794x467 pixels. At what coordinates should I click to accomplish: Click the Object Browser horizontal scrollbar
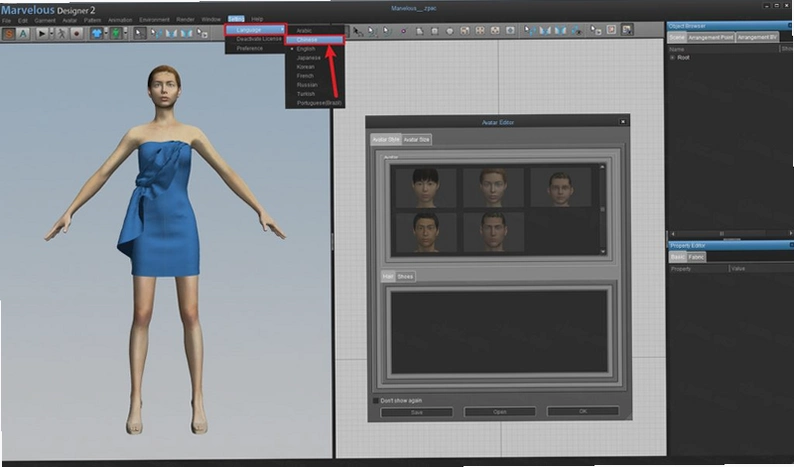pyautogui.click(x=730, y=234)
